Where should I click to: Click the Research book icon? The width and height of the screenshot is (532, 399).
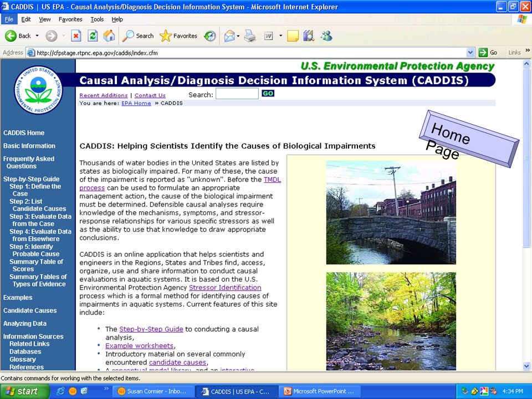click(309, 35)
